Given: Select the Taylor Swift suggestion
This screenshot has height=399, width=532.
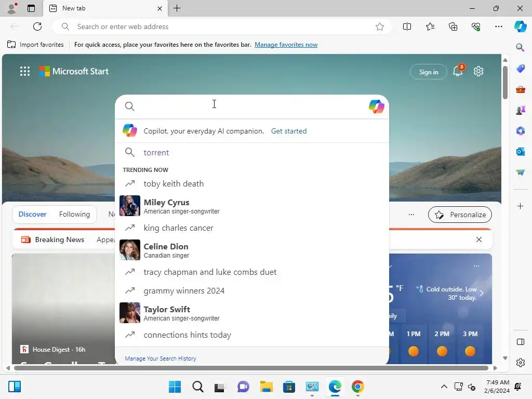Looking at the screenshot, I should (252, 312).
